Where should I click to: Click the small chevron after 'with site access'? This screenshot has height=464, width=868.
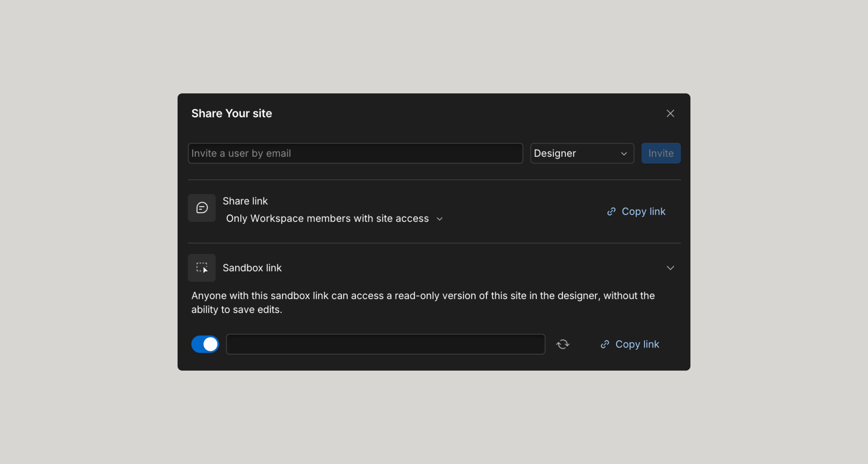tap(439, 219)
